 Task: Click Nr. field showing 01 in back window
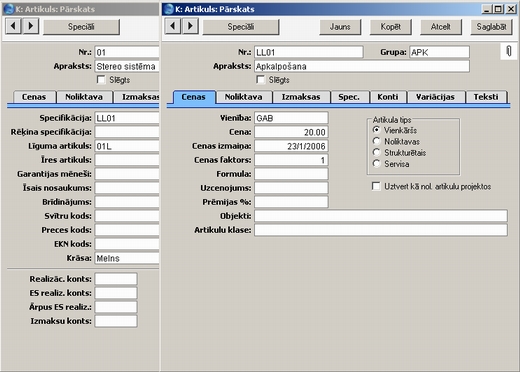tap(127, 52)
